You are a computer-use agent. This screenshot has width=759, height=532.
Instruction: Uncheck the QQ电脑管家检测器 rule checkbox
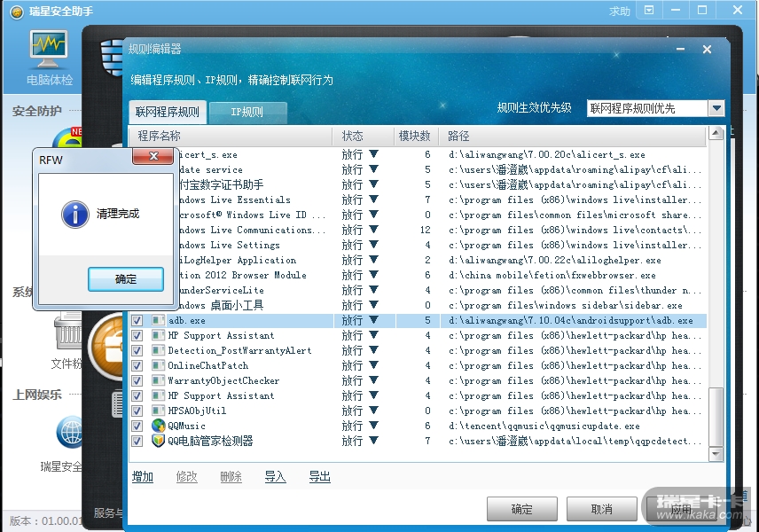[x=137, y=441]
